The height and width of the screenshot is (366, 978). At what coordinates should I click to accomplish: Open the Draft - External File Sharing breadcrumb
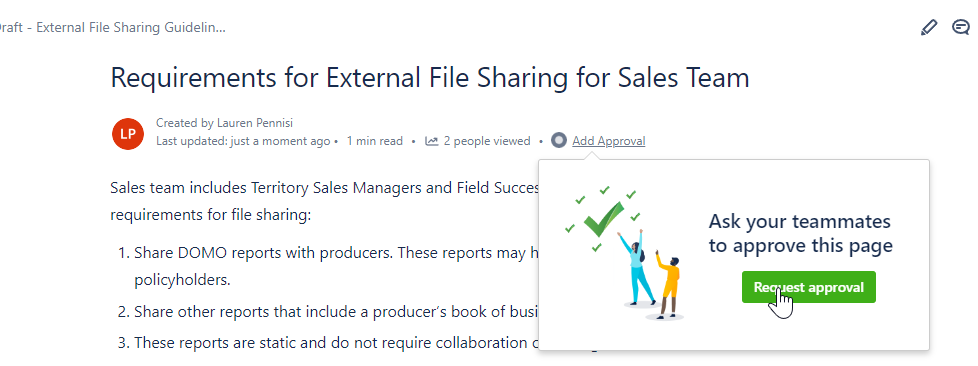pos(112,28)
